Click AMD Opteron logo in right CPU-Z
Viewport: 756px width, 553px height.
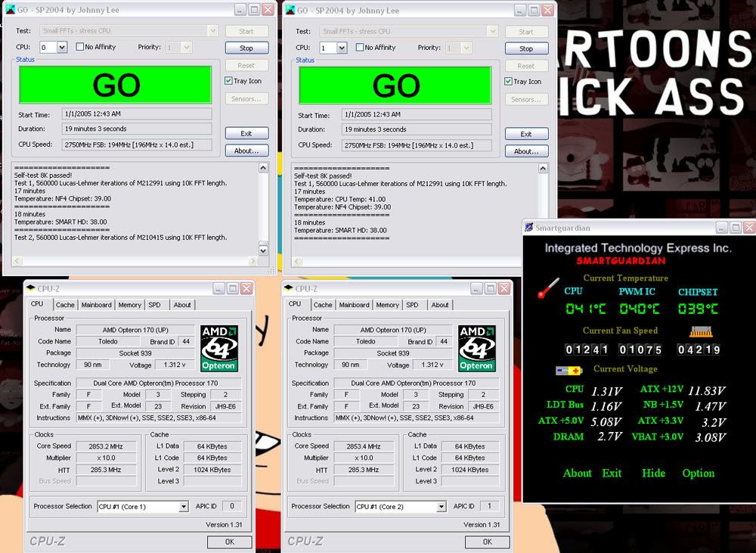pos(477,349)
